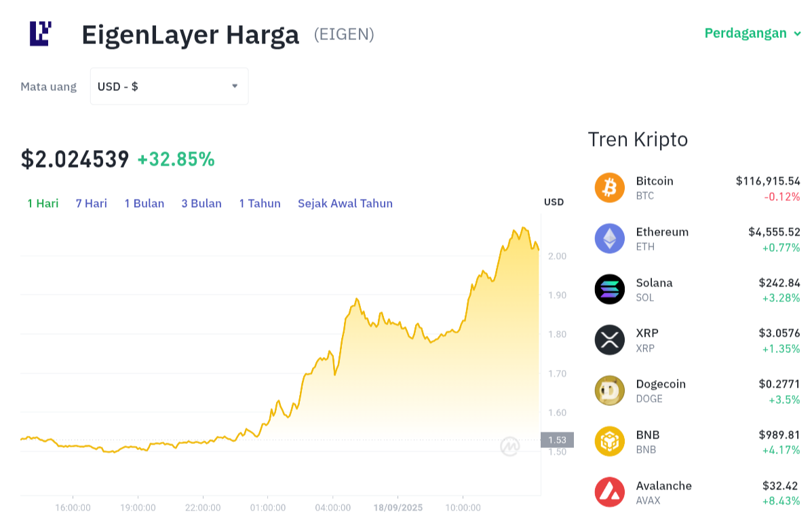This screenshot has height=520, width=812.
Task: Click the EigenLayer logo icon
Action: (x=41, y=34)
